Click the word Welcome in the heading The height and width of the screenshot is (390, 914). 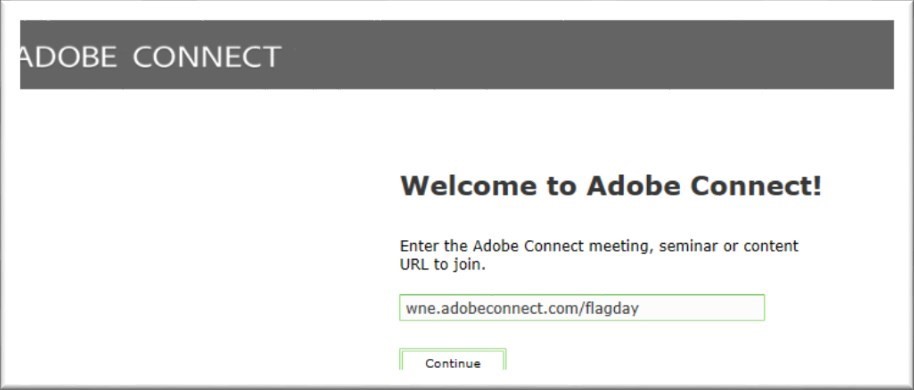pos(469,185)
